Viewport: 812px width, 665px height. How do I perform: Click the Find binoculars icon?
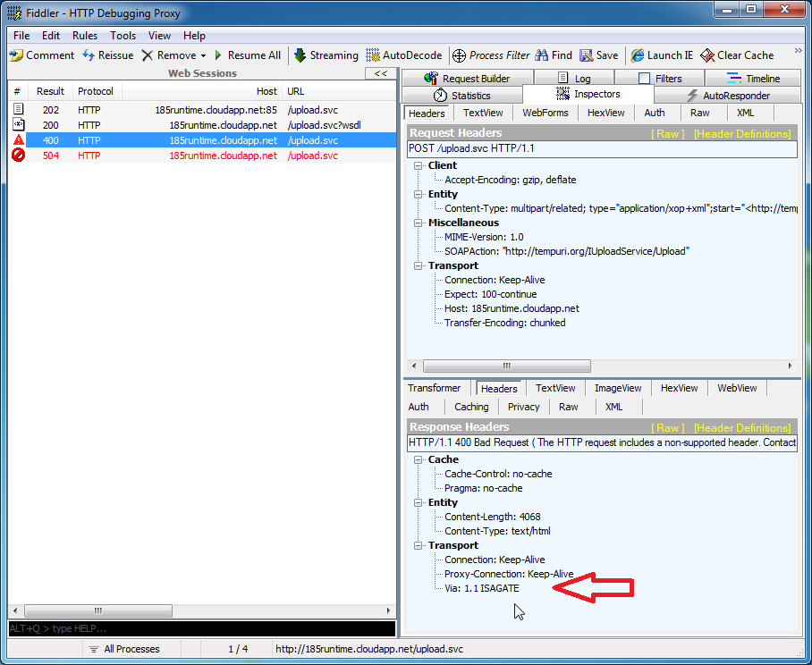click(543, 55)
